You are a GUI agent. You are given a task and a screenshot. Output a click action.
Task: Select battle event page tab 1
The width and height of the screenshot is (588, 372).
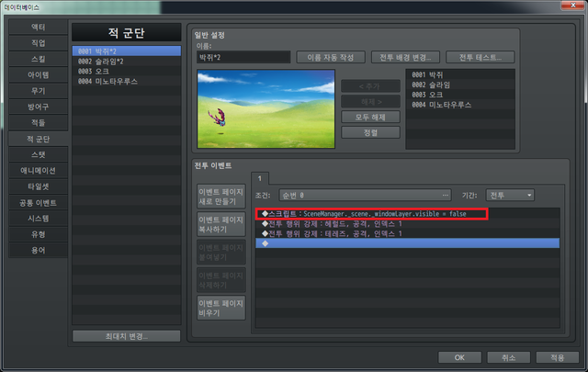coord(259,178)
